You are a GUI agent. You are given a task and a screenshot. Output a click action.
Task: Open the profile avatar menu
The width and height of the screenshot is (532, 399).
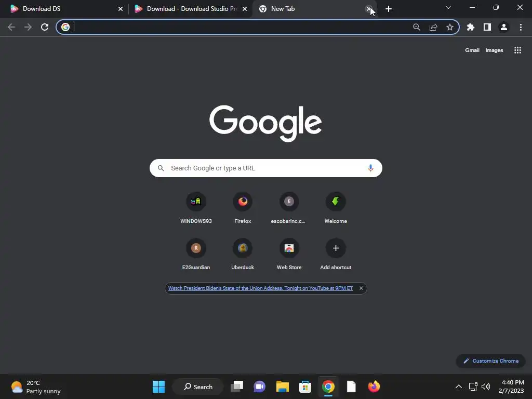pos(504,27)
